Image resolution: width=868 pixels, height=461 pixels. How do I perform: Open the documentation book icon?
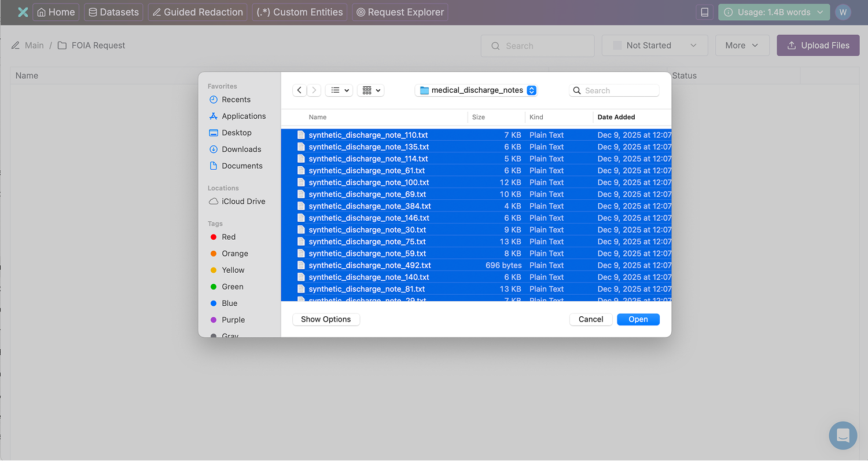tap(704, 12)
